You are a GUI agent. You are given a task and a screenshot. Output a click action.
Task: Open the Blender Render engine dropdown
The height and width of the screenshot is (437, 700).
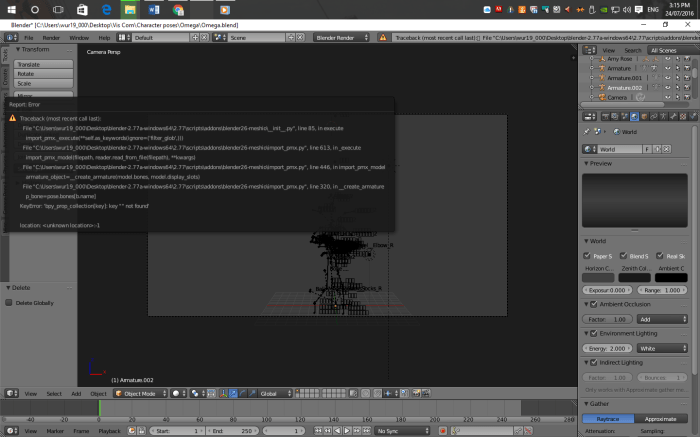[x=342, y=37]
